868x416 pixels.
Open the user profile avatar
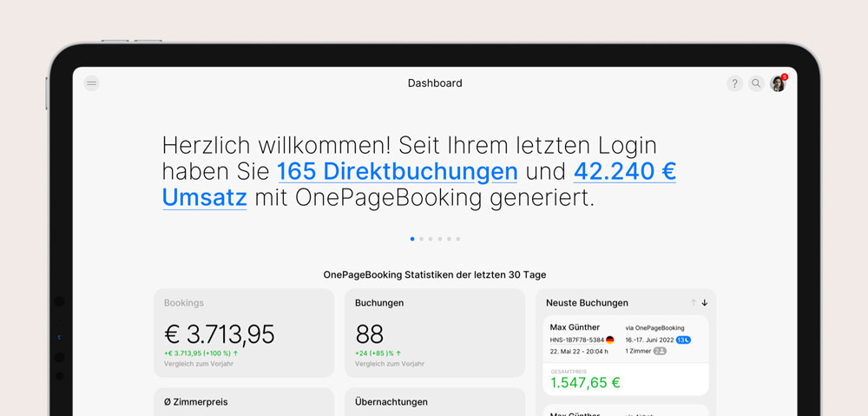(778, 84)
